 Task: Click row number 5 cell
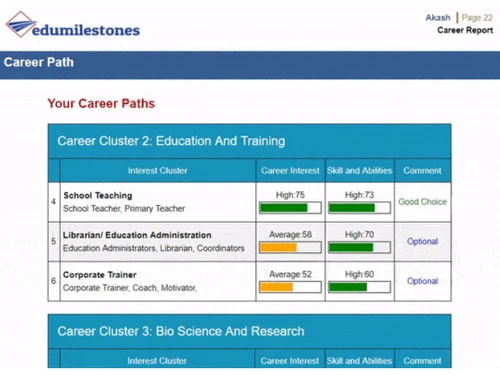(x=54, y=241)
